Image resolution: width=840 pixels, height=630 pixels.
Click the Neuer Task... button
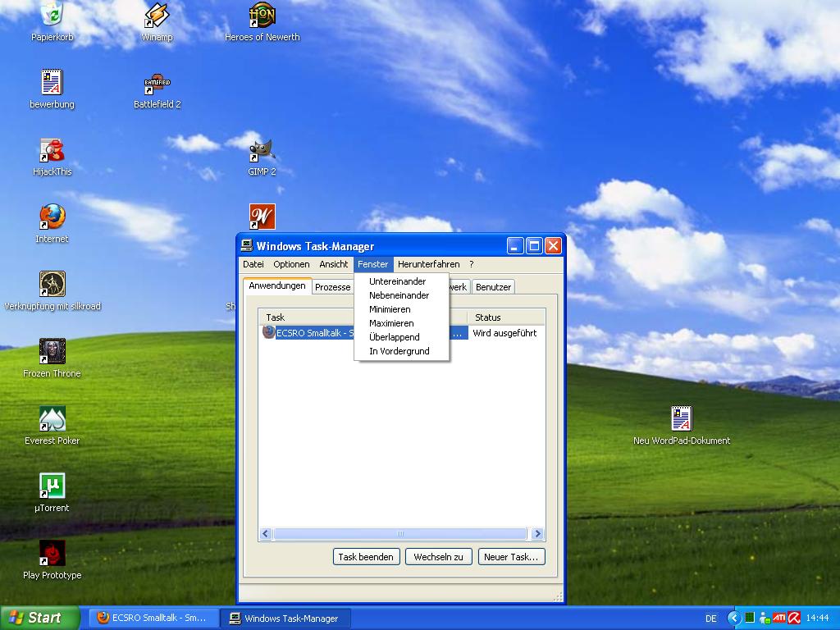click(511, 557)
